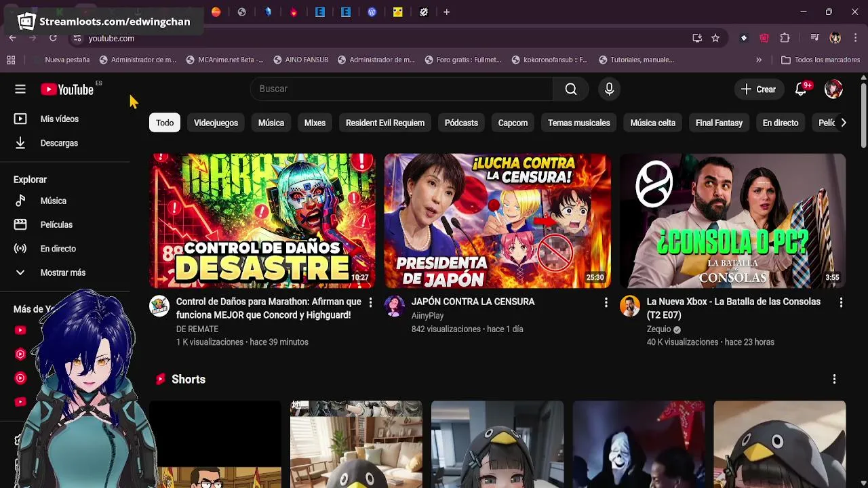Screen dimensions: 868x488
Task: Go to YouTube home via logo
Action: point(66,89)
